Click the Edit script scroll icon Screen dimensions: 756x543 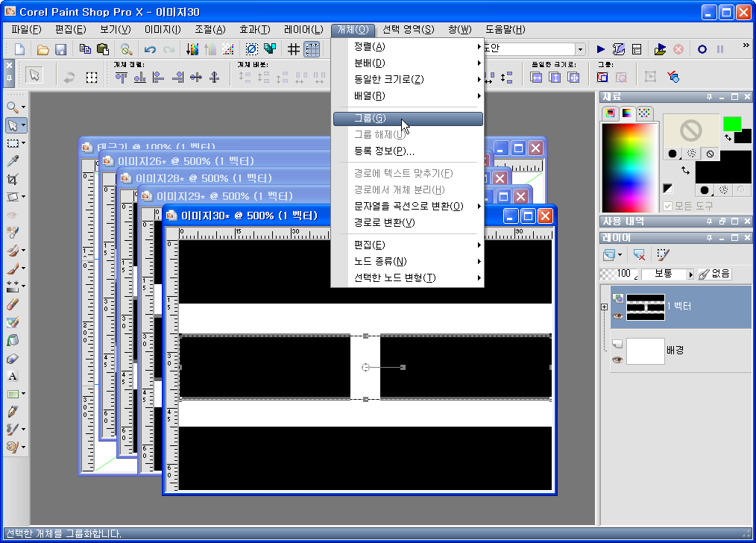[619, 48]
